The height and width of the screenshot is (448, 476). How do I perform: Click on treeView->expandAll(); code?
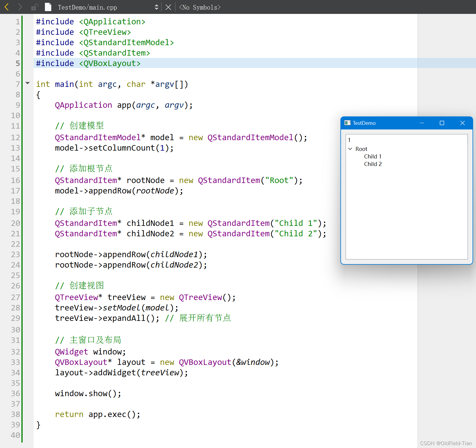pyautogui.click(x=107, y=318)
